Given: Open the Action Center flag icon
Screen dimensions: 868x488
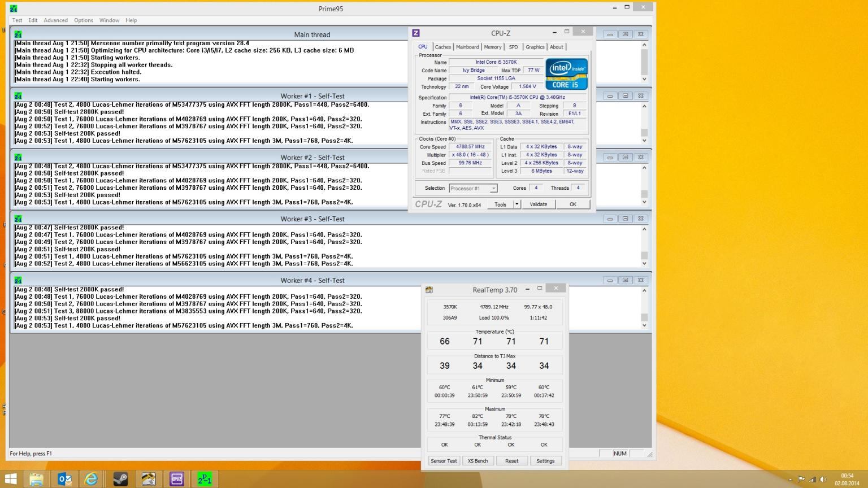Looking at the screenshot, I should (x=801, y=480).
